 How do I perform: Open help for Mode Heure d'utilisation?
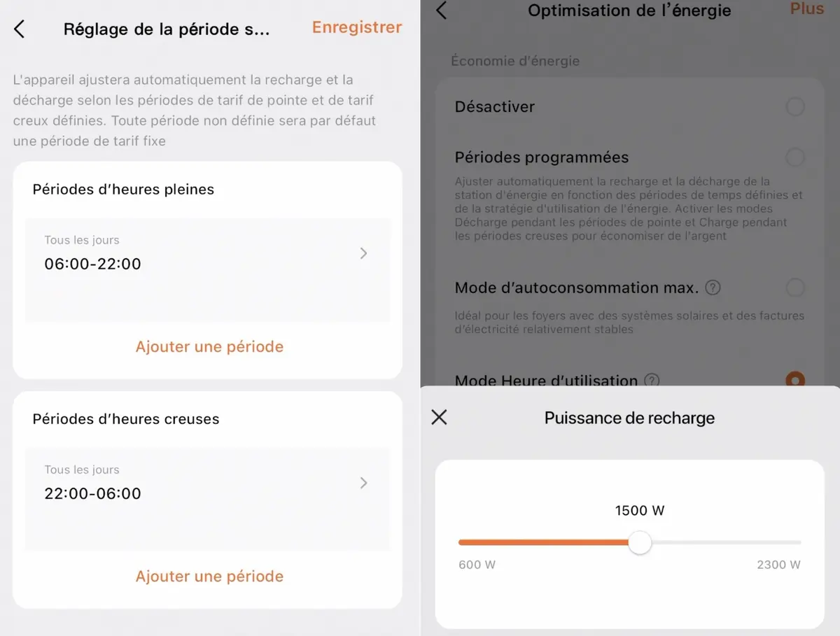[x=652, y=381]
